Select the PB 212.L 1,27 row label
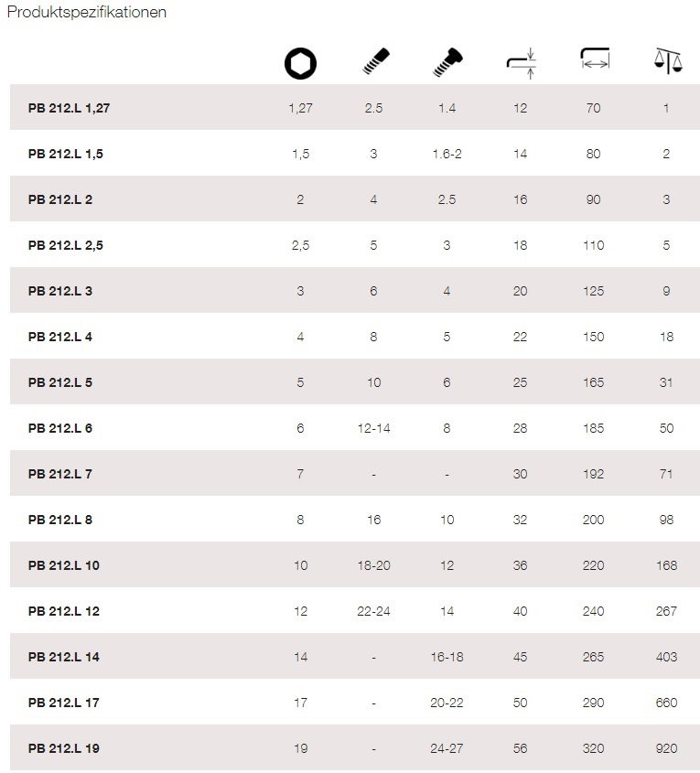The height and width of the screenshot is (773, 700). click(69, 108)
